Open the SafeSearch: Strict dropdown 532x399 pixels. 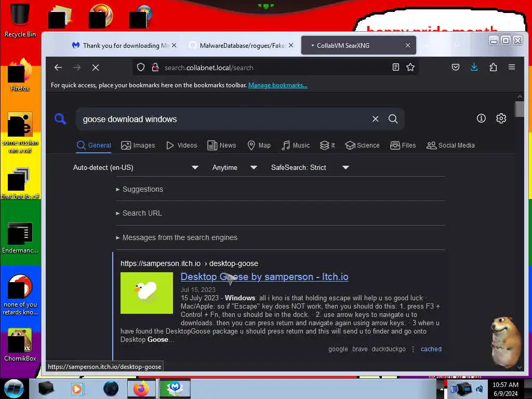pyautogui.click(x=310, y=167)
